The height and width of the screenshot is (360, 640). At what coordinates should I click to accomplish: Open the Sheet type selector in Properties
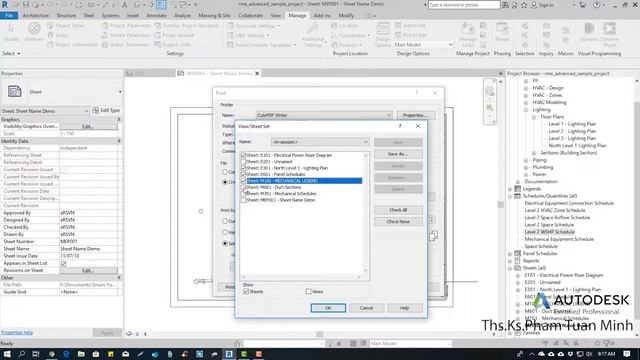click(x=61, y=92)
